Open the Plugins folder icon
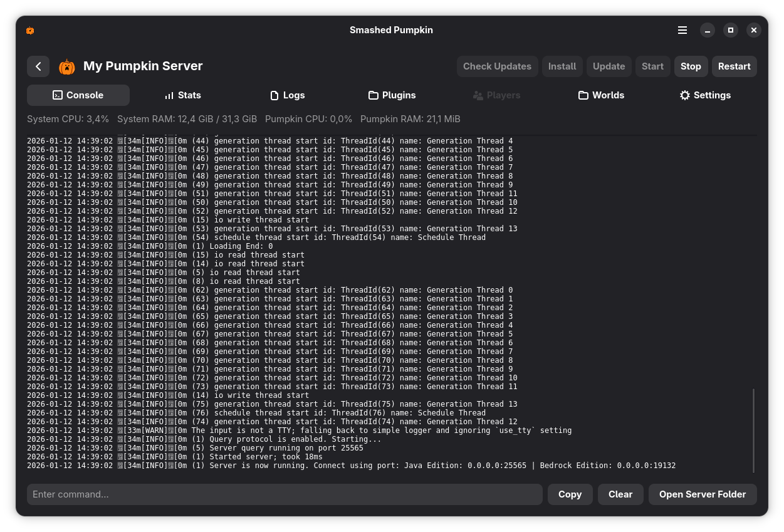The width and height of the screenshot is (784, 532). pos(374,95)
